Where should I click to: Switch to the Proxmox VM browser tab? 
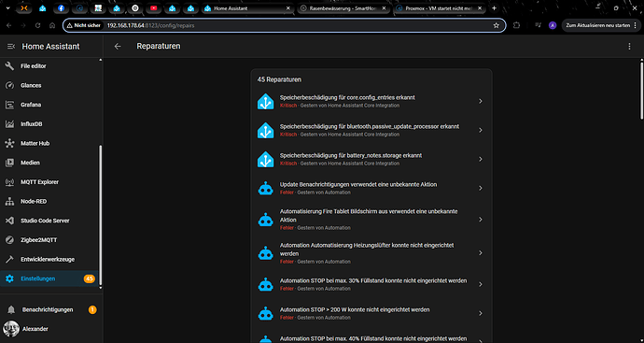(x=440, y=8)
